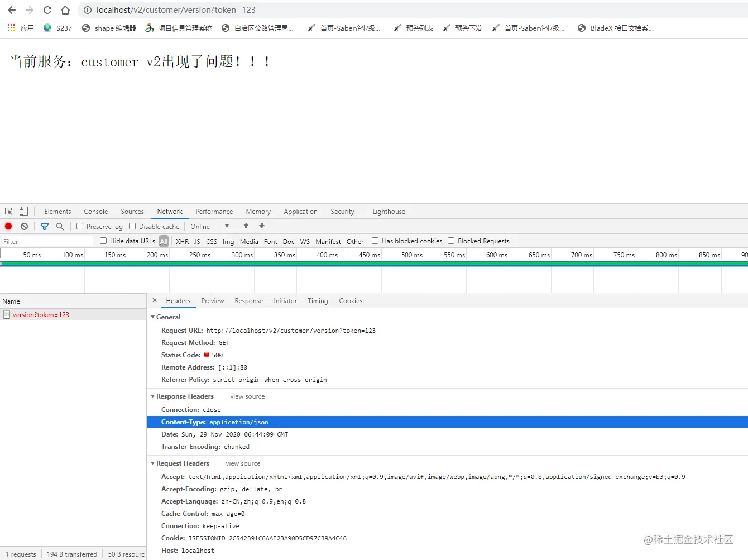Viewport: 748px width, 560px height.
Task: Toggle the device toolbar icon
Action: [x=23, y=212]
